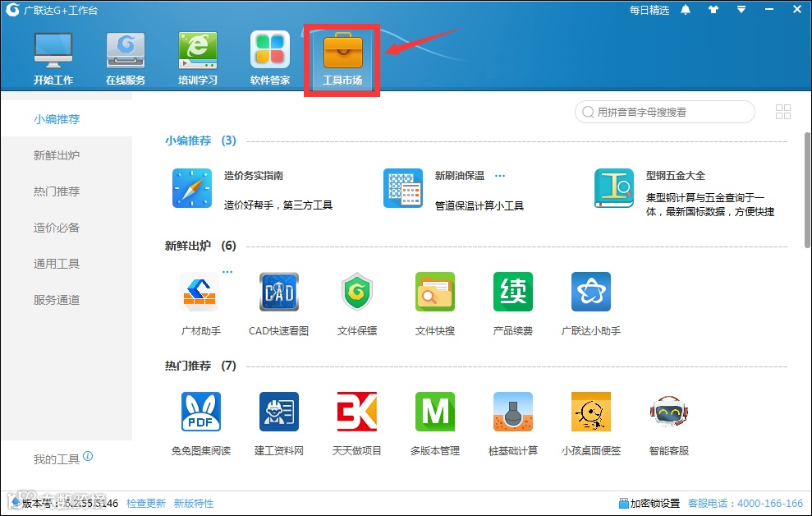Open 我的工具 in the sidebar

tap(57, 459)
